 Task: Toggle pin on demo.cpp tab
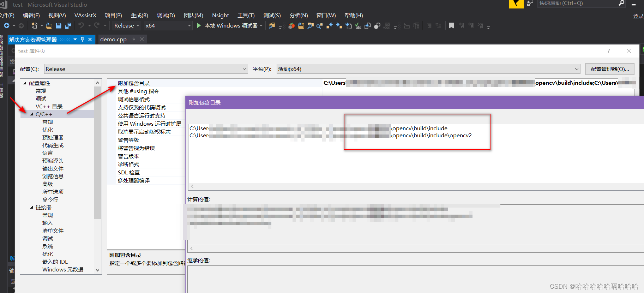point(133,39)
